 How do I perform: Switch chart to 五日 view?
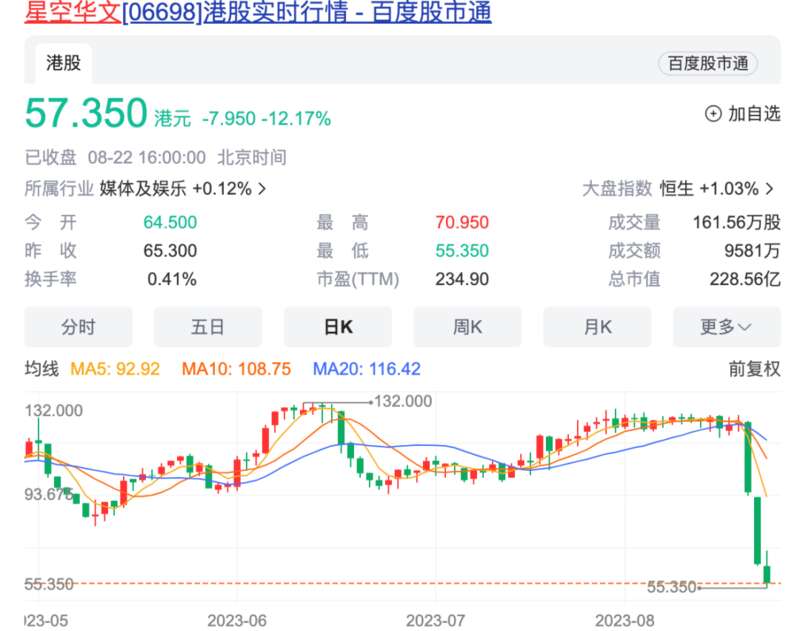tap(207, 327)
